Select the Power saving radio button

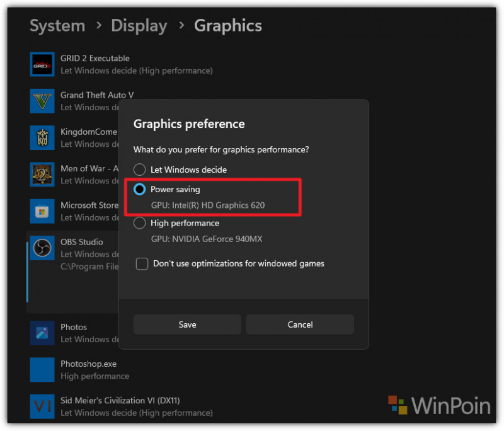click(139, 189)
